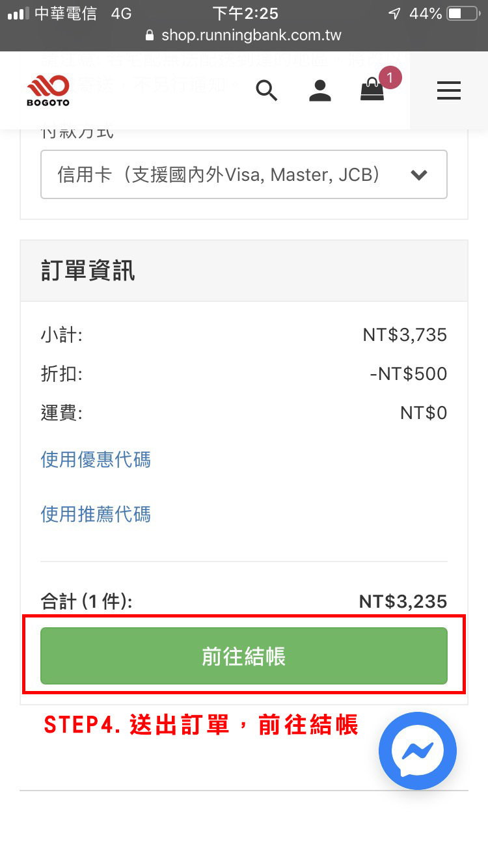Open the search magnifier icon

point(266,90)
